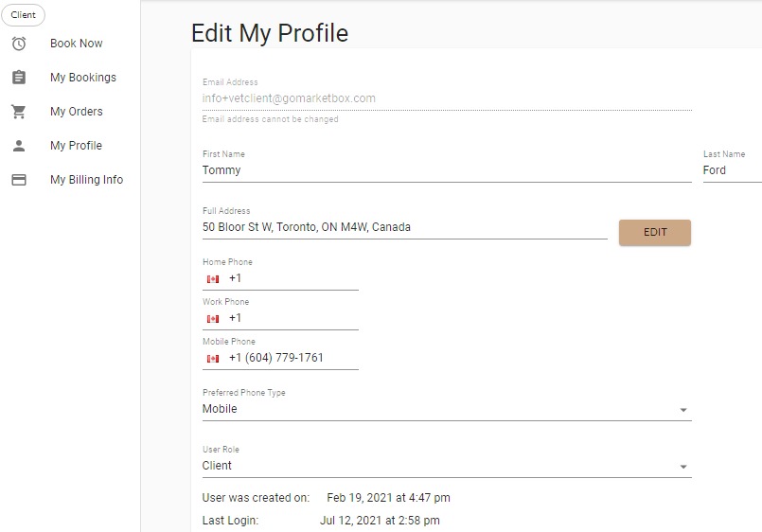Viewport: 762px width, 532px height.
Task: Click the My Orders shopping cart icon
Action: point(19,112)
